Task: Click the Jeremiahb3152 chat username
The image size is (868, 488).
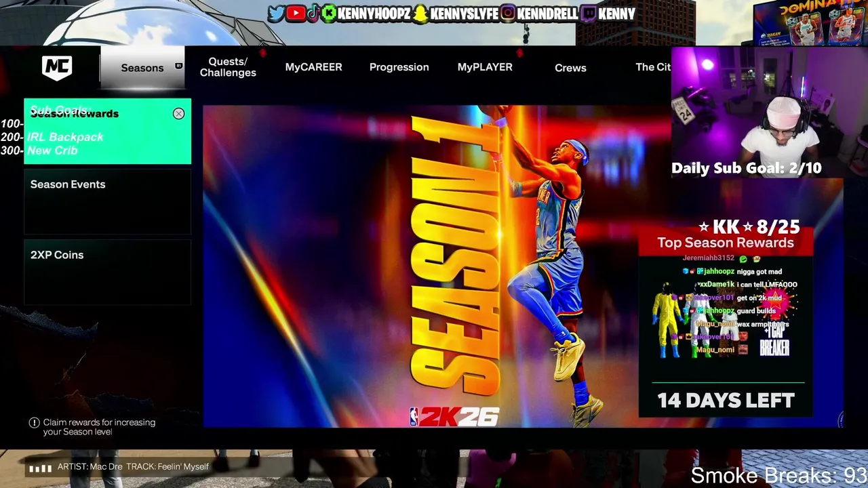Action: pyautogui.click(x=708, y=258)
